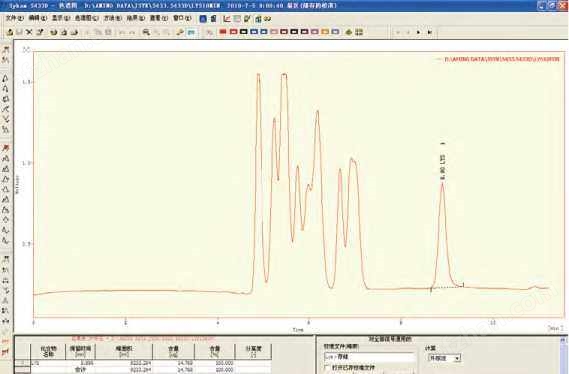Click the scissors cut icon in toolbar
Image resolution: width=569 pixels, height=374 pixels.
pos(29,32)
